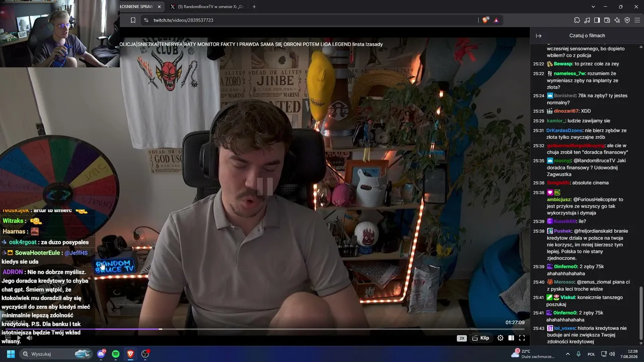Change the 2X playback speed

462,338
